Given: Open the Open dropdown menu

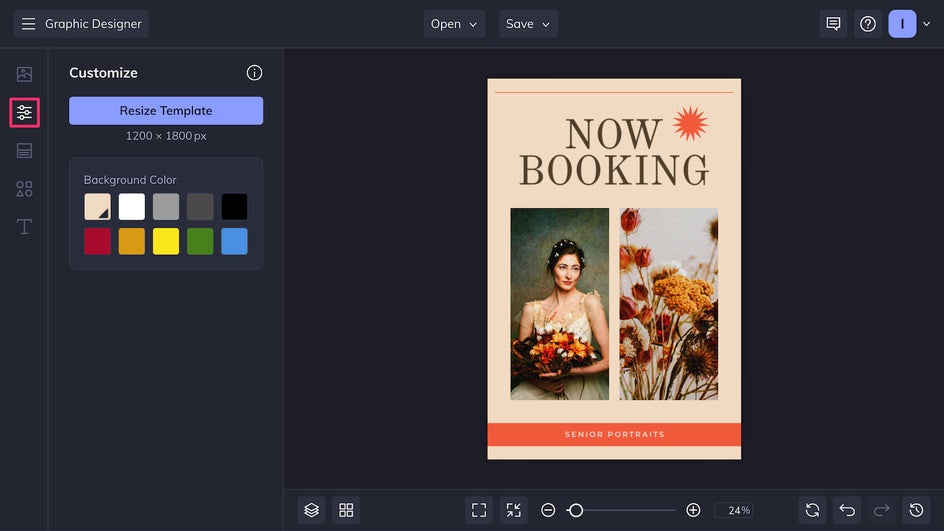Looking at the screenshot, I should [x=454, y=23].
